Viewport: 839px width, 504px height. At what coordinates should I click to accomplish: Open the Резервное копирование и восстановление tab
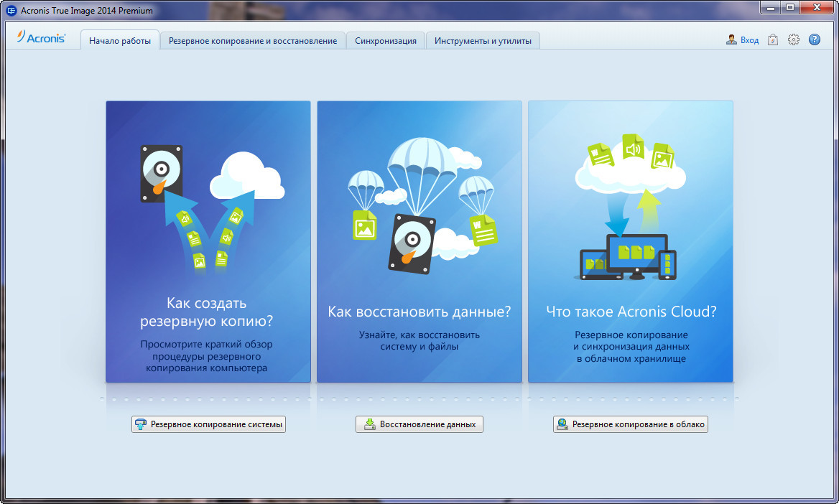[253, 41]
